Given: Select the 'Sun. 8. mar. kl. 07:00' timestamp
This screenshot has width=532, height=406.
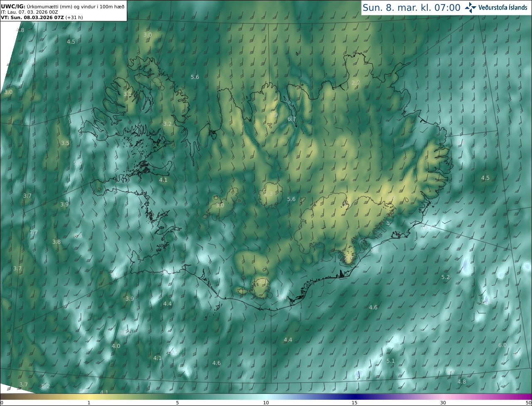Looking at the screenshot, I should (411, 7).
